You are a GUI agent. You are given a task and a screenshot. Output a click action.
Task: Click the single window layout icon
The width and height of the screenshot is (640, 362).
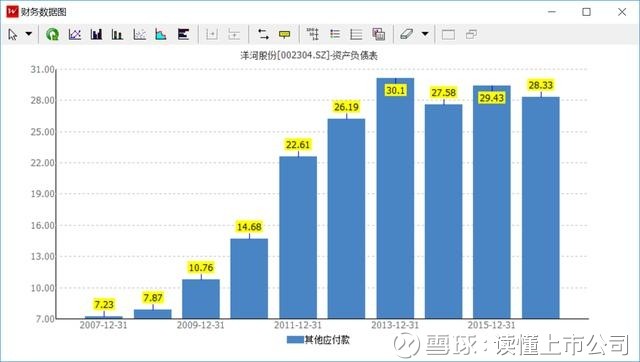point(448,35)
